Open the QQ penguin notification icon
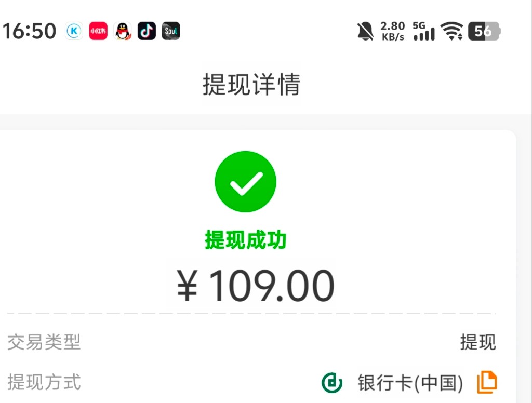Image resolution: width=532 pixels, height=403 pixels. point(123,31)
